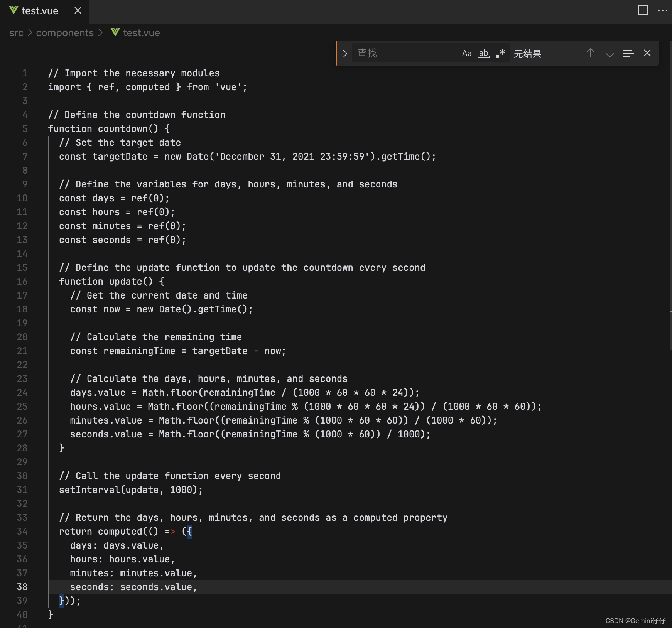This screenshot has width=672, height=628.
Task: Open the src breadcrumb dropdown
Action: click(16, 33)
